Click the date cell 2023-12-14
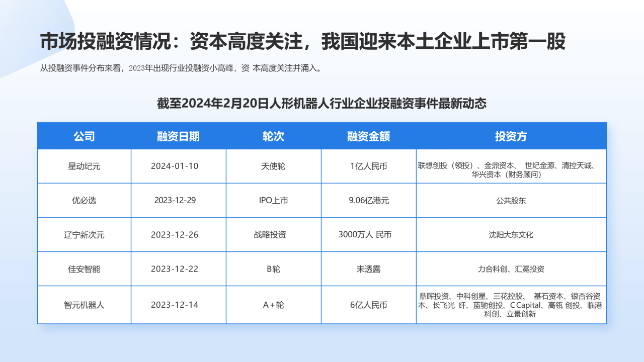This screenshot has height=362, width=644. point(179,305)
